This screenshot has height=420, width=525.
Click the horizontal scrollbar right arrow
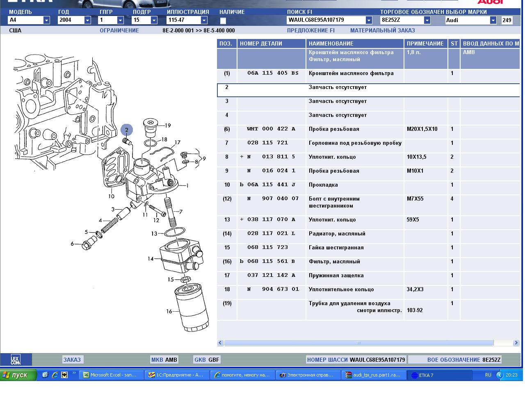point(516,343)
